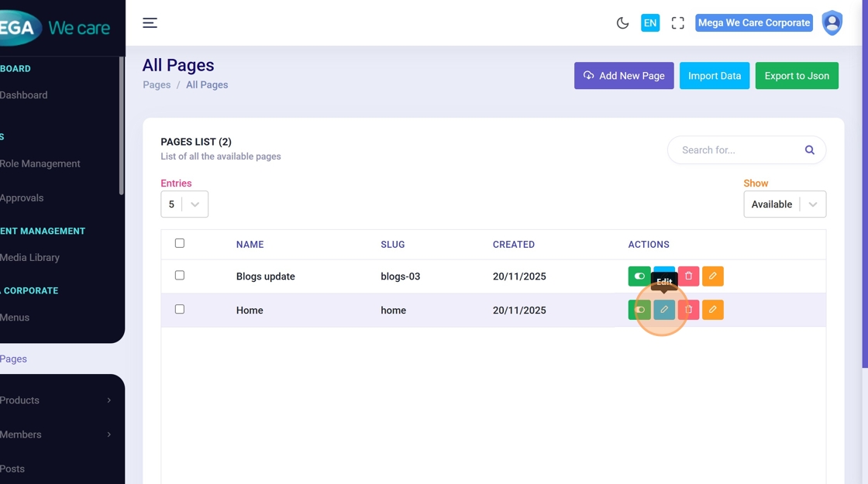
Task: Open Media Library from the sidebar
Action: pos(29,258)
